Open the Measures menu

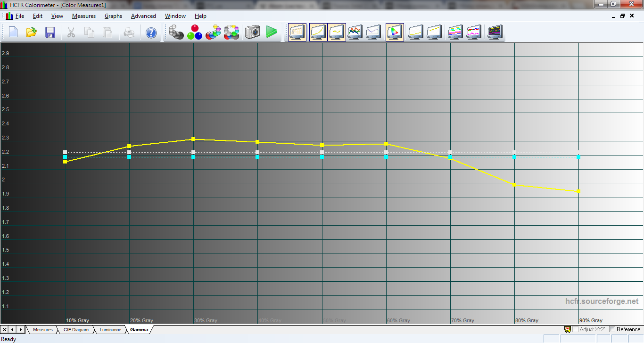pos(84,16)
